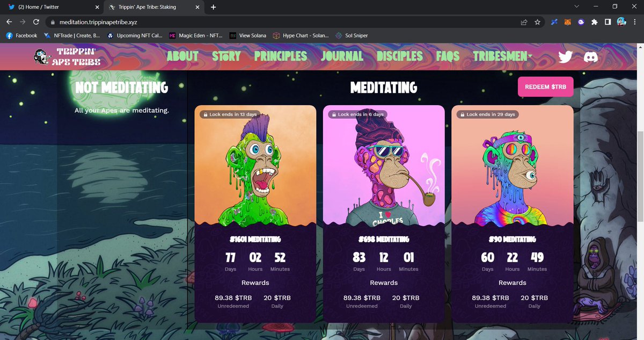Click 'All your Apes are meditating.' text
This screenshot has height=340, width=644.
121,111
